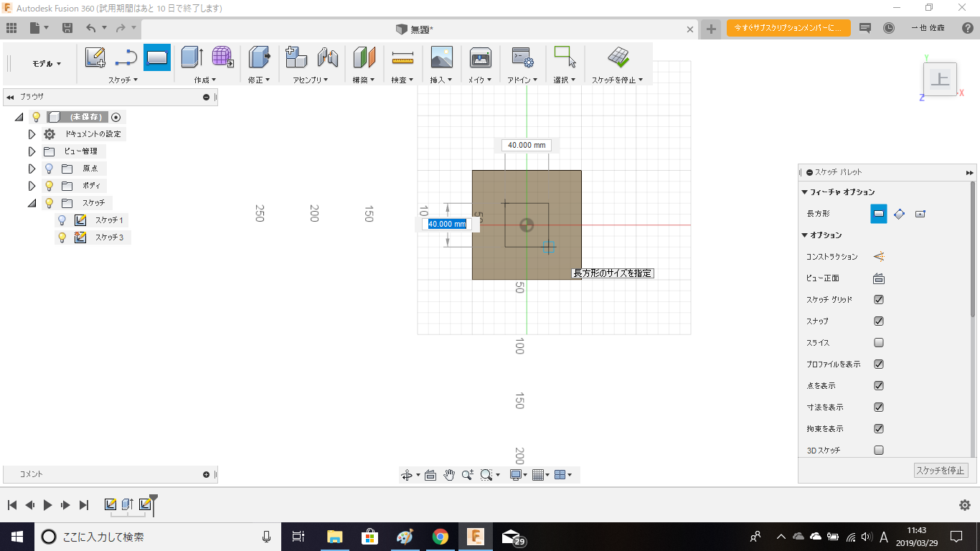Click the top 40.000 mm width field
Viewport: 980px width, 551px height.
point(527,145)
